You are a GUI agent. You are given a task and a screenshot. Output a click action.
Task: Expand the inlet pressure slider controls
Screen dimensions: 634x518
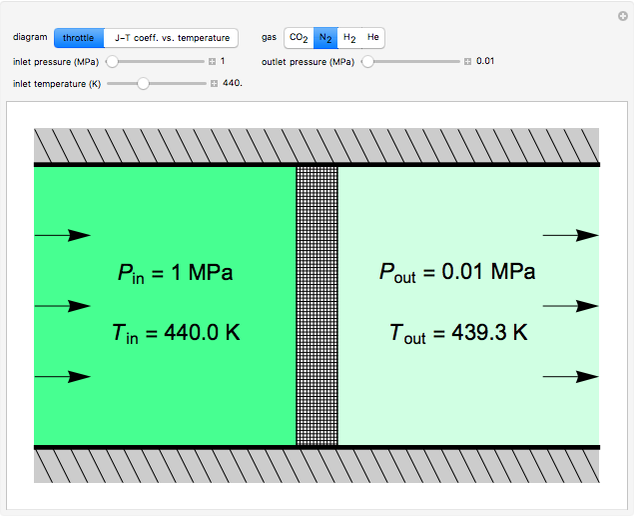coord(212,62)
